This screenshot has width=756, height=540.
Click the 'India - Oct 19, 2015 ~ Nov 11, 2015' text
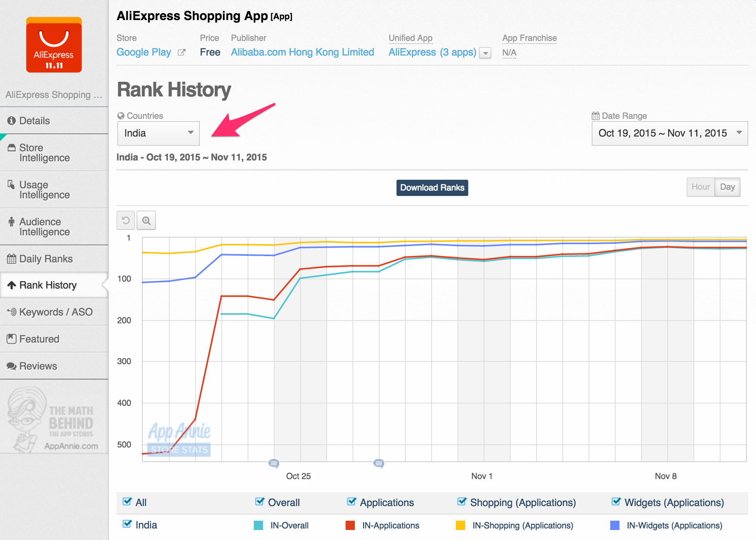point(192,157)
